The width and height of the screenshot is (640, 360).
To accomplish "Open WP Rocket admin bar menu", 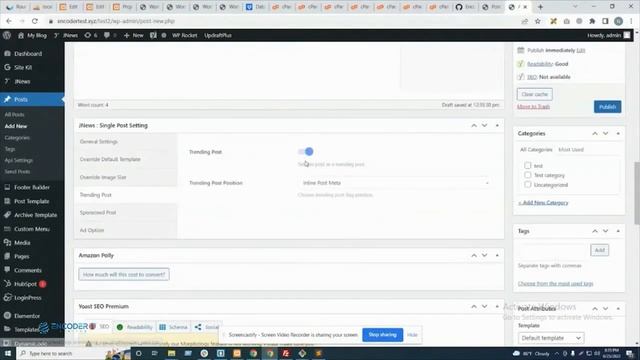I will pos(184,36).
